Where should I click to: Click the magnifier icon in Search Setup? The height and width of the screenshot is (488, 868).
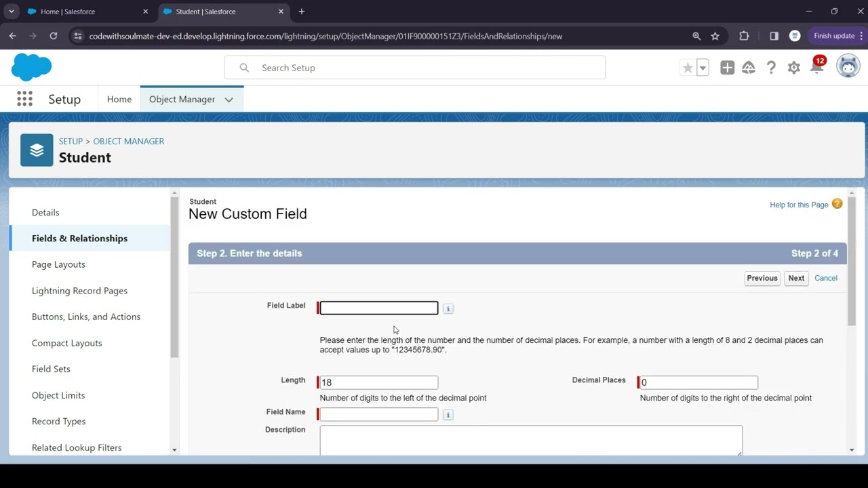click(x=244, y=68)
